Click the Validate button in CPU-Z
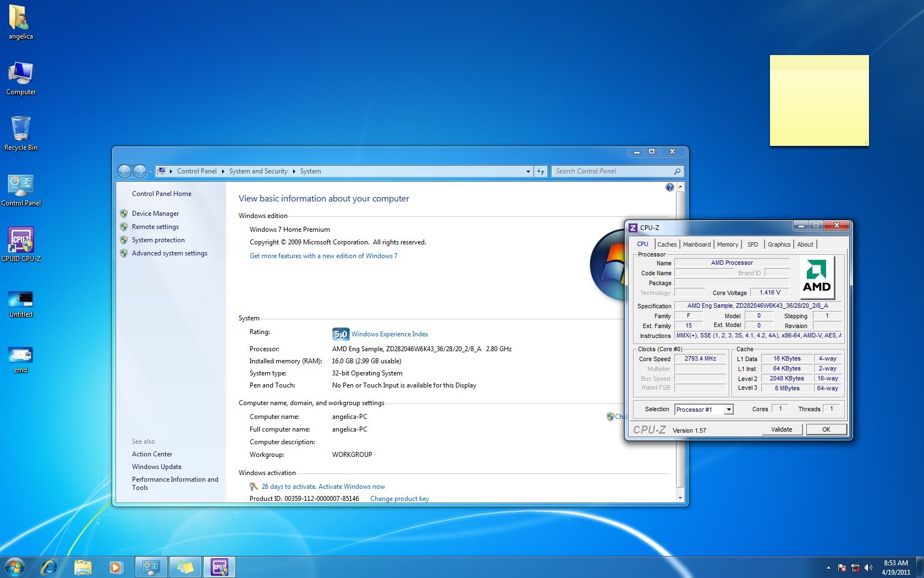This screenshot has height=578, width=924. [782, 429]
